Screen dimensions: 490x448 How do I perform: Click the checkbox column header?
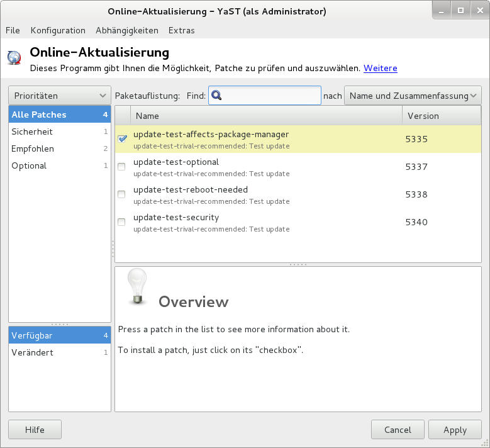pos(123,116)
